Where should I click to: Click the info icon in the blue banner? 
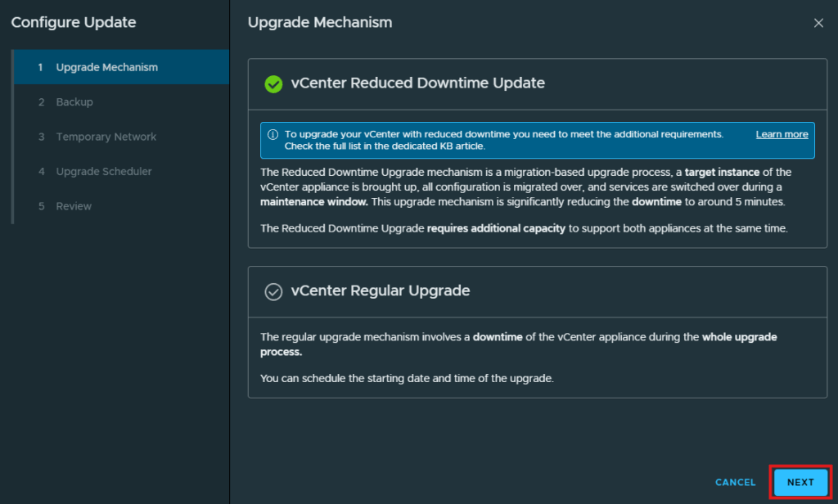273,135
